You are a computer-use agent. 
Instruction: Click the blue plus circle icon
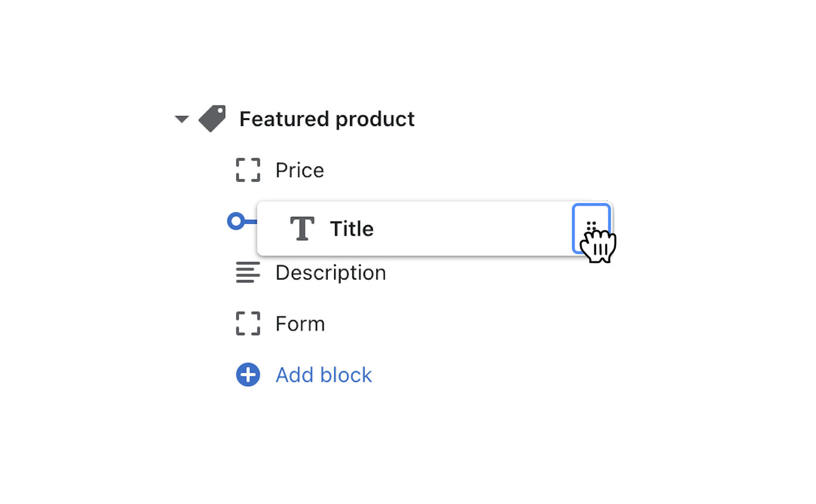(248, 374)
